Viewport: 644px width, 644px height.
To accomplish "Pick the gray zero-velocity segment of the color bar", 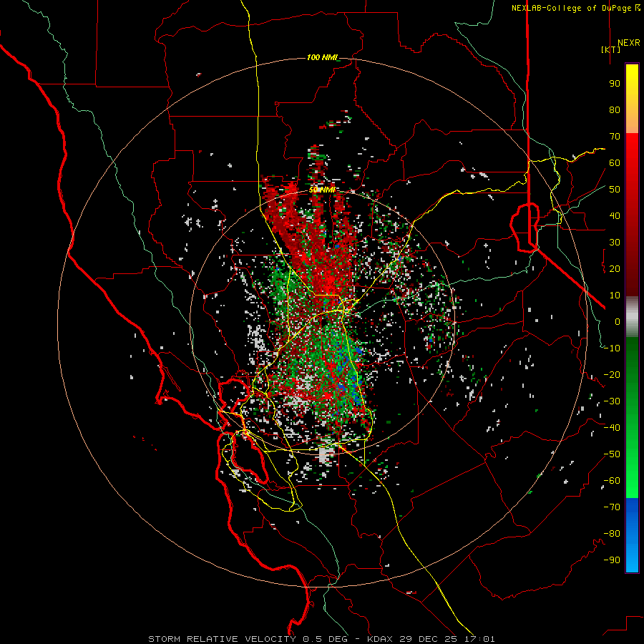I will (x=632, y=317).
